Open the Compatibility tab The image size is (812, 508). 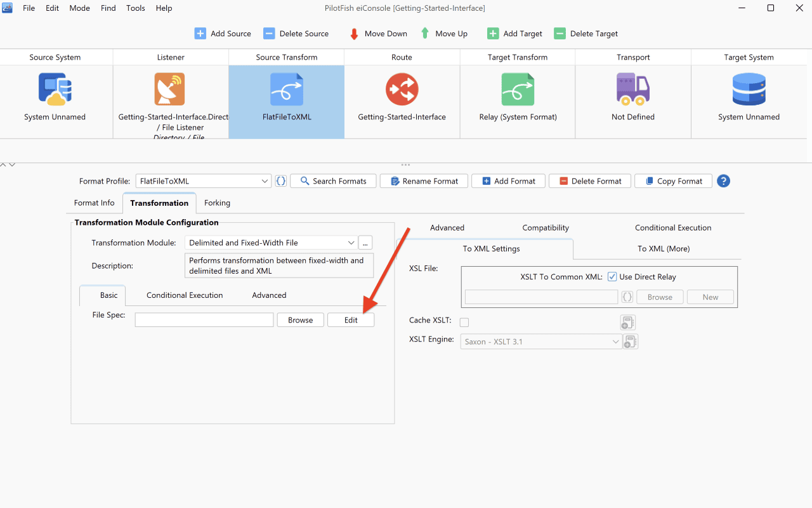tap(546, 228)
